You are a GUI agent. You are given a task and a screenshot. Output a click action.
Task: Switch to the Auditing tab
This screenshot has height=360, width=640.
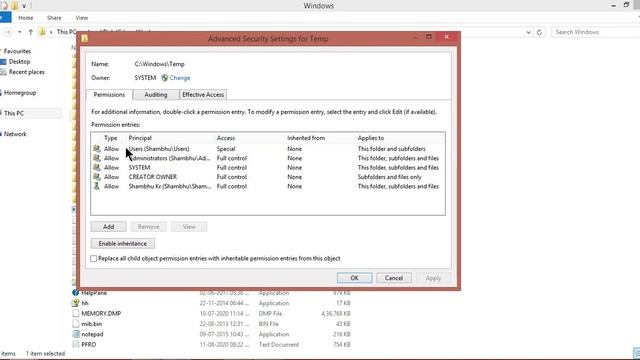click(156, 95)
